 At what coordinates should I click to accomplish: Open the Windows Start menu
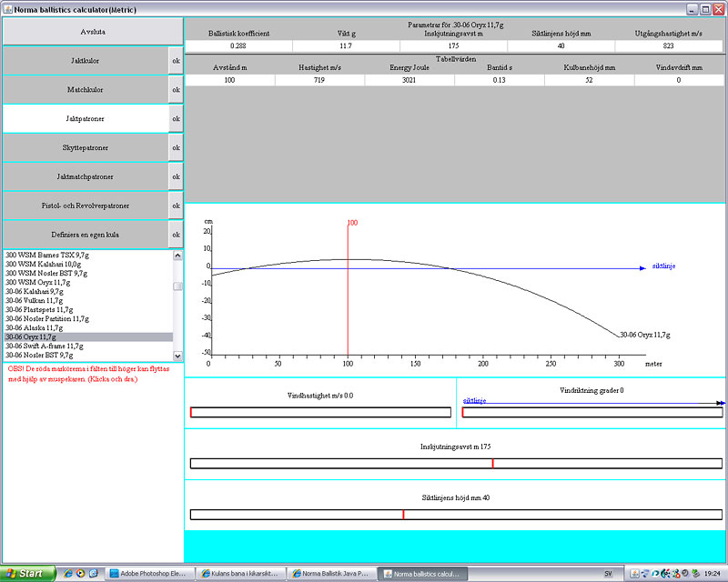(x=25, y=574)
